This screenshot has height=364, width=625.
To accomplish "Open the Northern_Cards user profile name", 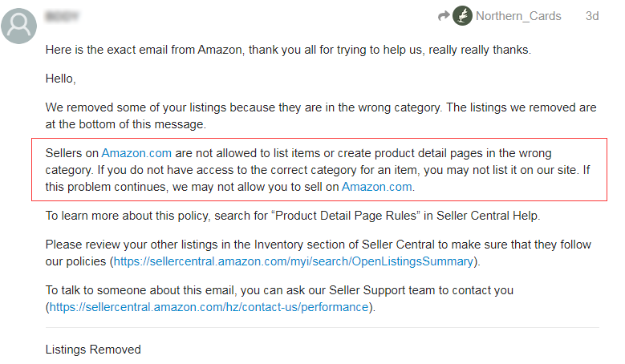I will click(518, 16).
